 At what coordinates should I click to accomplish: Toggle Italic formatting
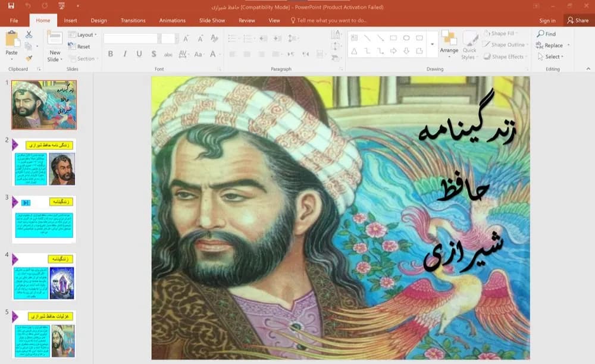[x=125, y=54]
